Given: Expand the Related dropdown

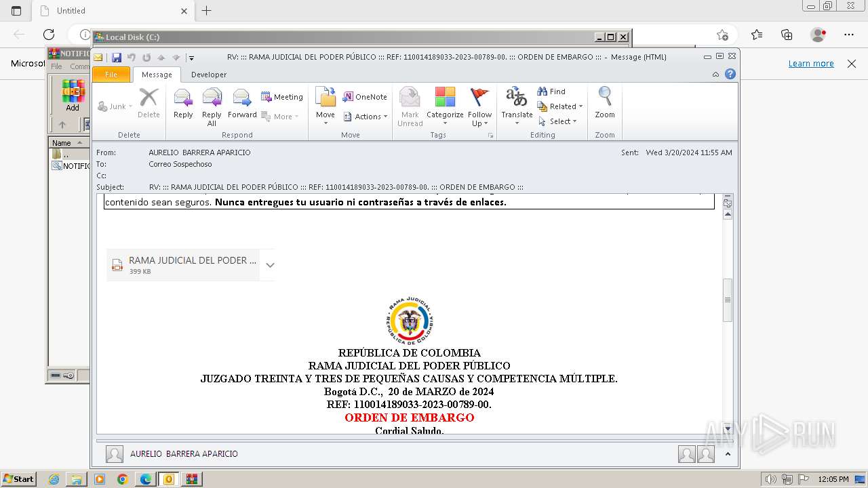Looking at the screenshot, I should click(560, 106).
